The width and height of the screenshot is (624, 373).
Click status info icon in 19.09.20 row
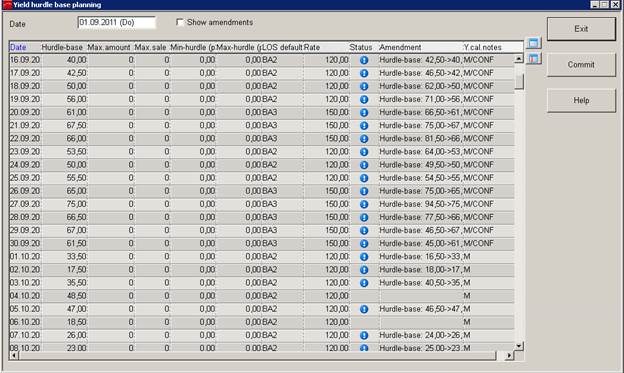click(364, 100)
